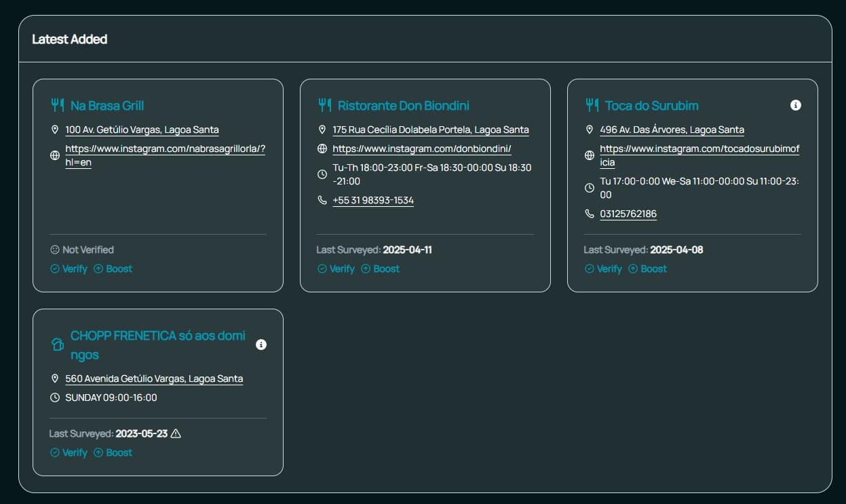
Task: Click the restaurant icon beside Ristorante Don Biondini
Action: pyautogui.click(x=324, y=105)
